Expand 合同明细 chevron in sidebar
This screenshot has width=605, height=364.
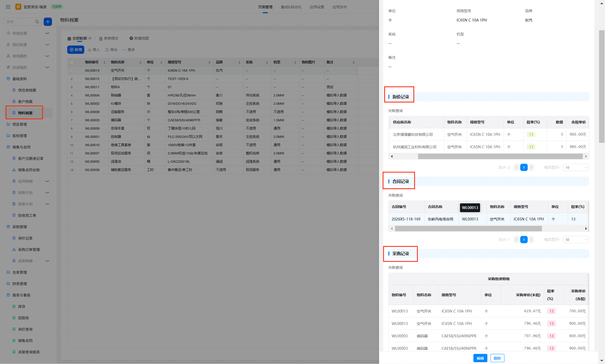tap(47, 181)
